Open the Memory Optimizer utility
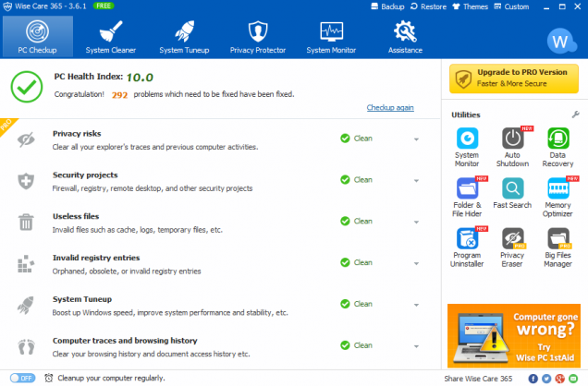The height and width of the screenshot is (386, 588). [558, 188]
